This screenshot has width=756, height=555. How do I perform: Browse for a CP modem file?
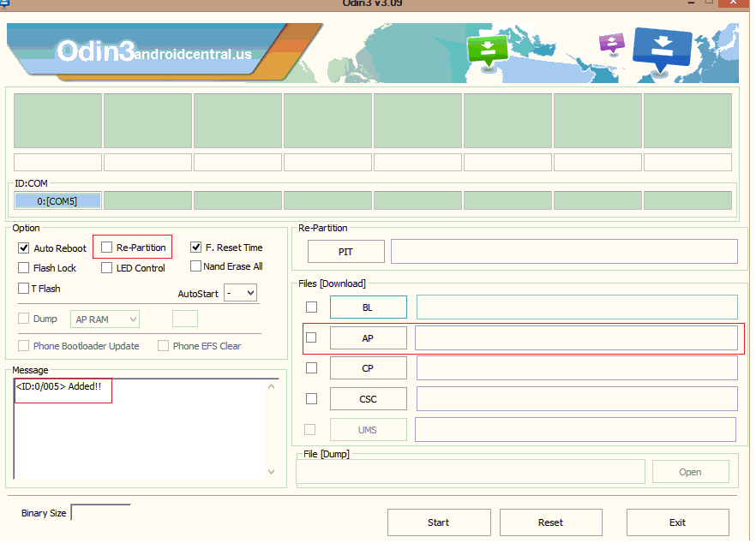pos(369,368)
